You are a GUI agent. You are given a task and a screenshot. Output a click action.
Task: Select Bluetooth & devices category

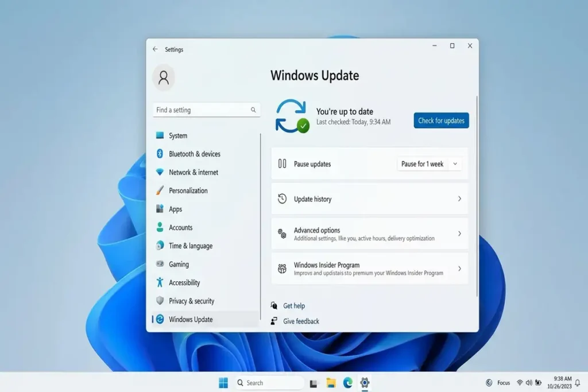click(206, 154)
